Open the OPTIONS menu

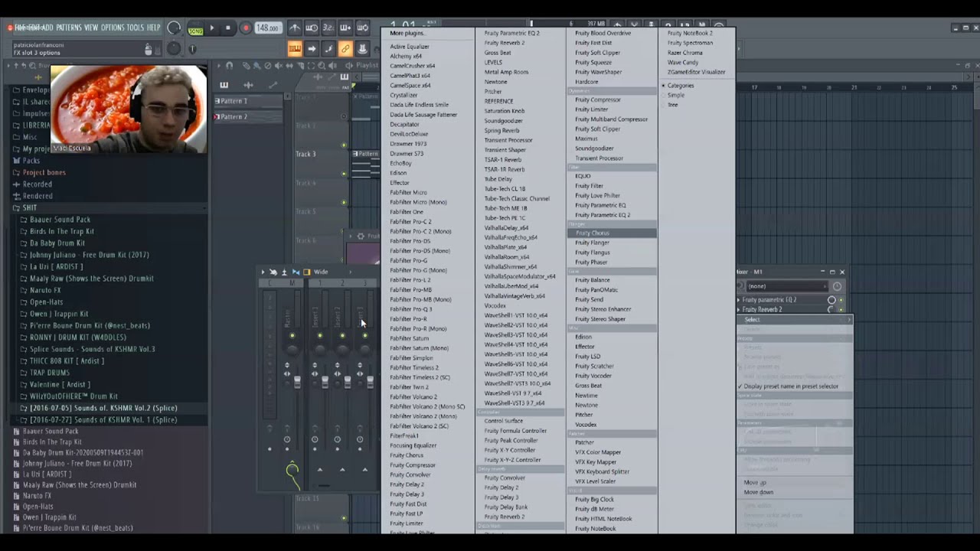coord(113,28)
